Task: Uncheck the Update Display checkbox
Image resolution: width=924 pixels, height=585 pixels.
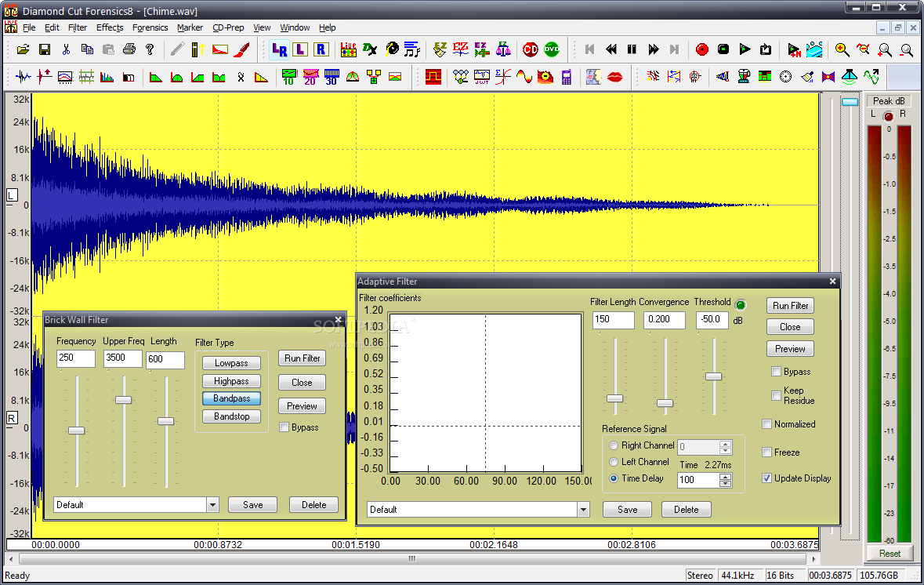Action: 766,478
